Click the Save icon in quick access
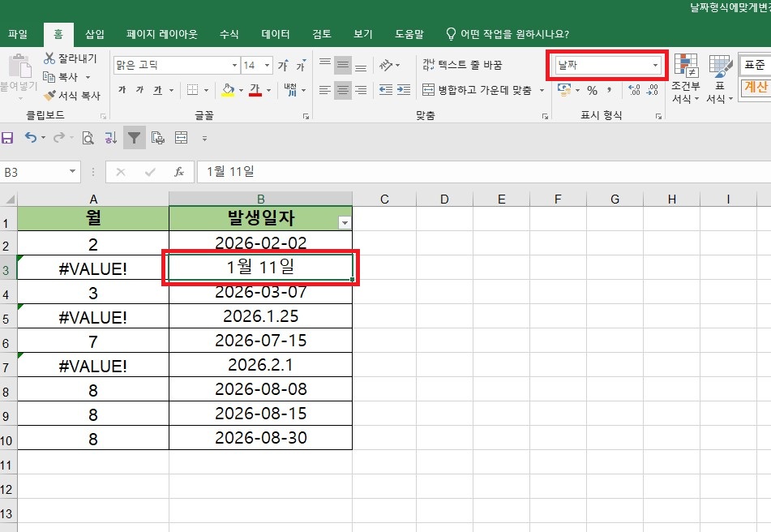The width and height of the screenshot is (771, 532). click(x=7, y=138)
